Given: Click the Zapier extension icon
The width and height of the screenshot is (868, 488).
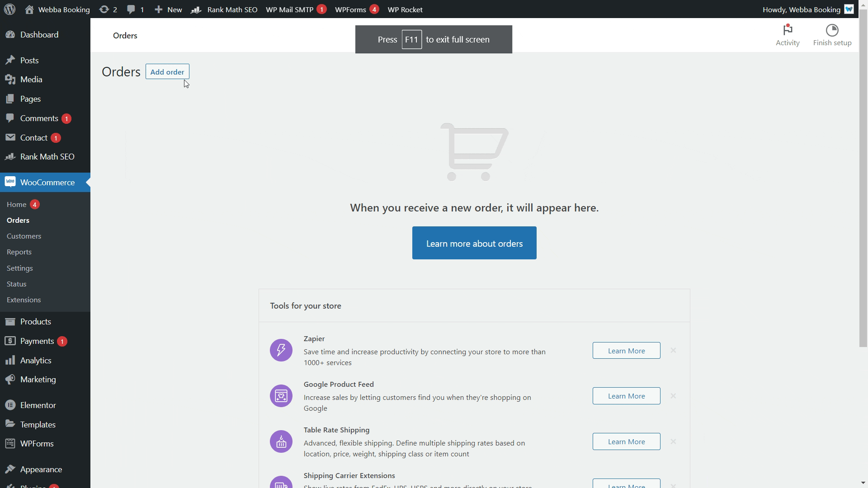Looking at the screenshot, I should click(x=281, y=350).
